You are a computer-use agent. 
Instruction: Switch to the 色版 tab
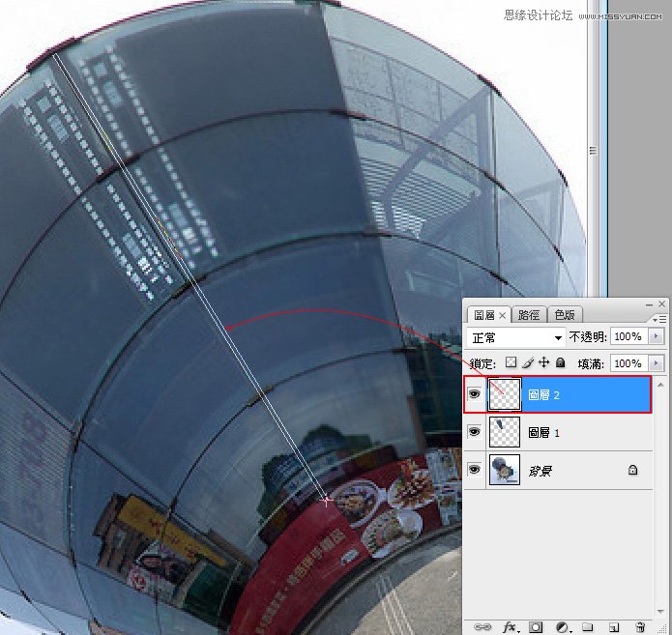[x=564, y=315]
